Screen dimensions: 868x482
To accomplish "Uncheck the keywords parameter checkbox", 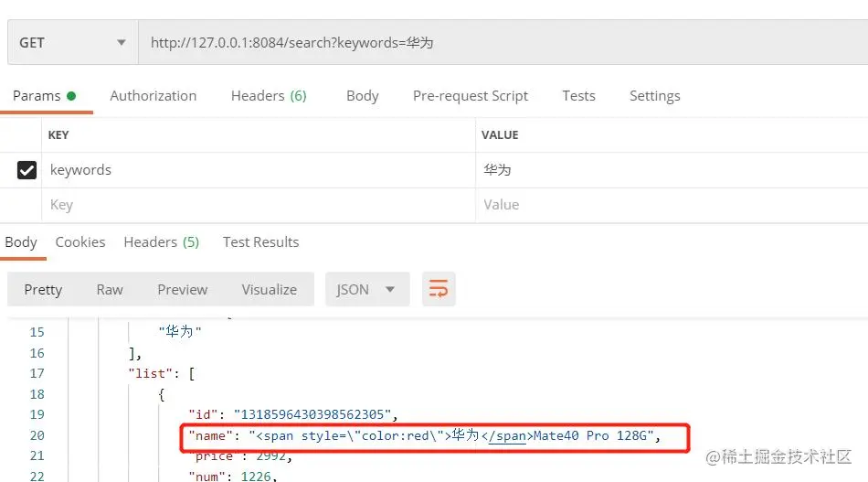I will [x=26, y=170].
